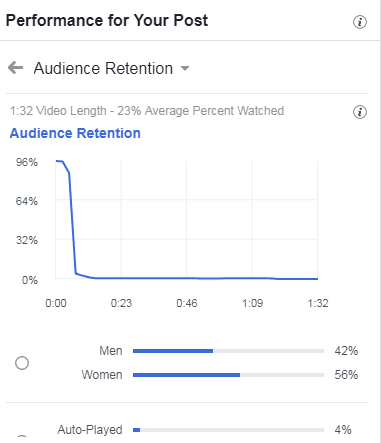Select the Men and Women radio button
Viewport: 381px width, 443px height.
(22, 363)
